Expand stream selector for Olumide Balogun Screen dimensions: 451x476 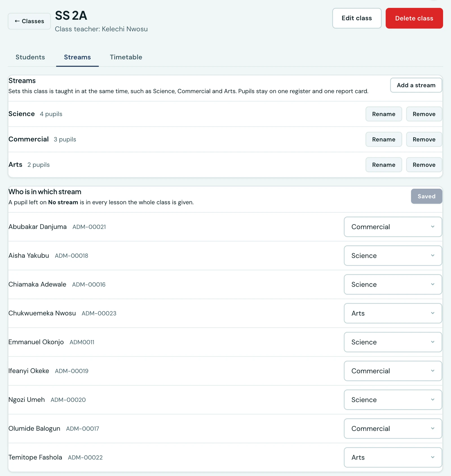coord(393,429)
